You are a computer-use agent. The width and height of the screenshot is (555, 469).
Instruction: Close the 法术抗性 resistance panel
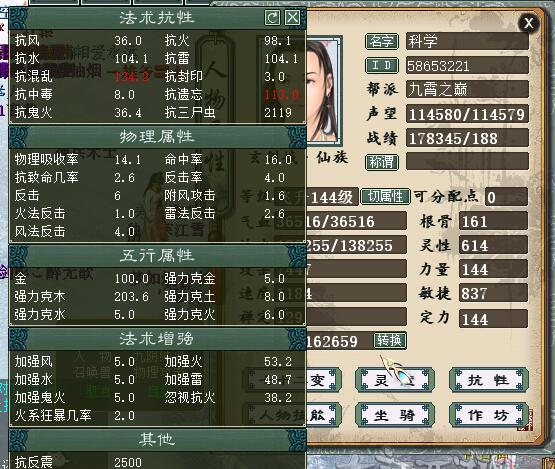292,17
